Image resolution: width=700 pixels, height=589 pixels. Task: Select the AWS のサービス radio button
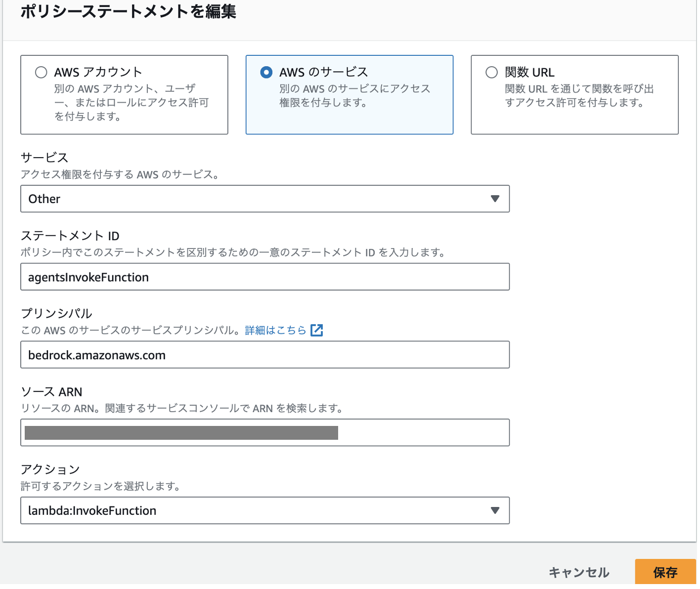(x=266, y=73)
